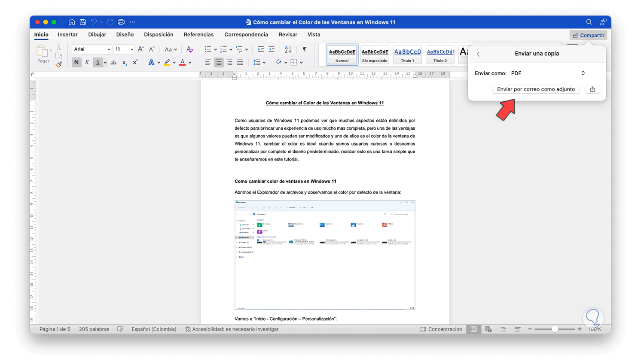Clear all formatting
The height and width of the screenshot is (364, 641).
[x=189, y=49]
